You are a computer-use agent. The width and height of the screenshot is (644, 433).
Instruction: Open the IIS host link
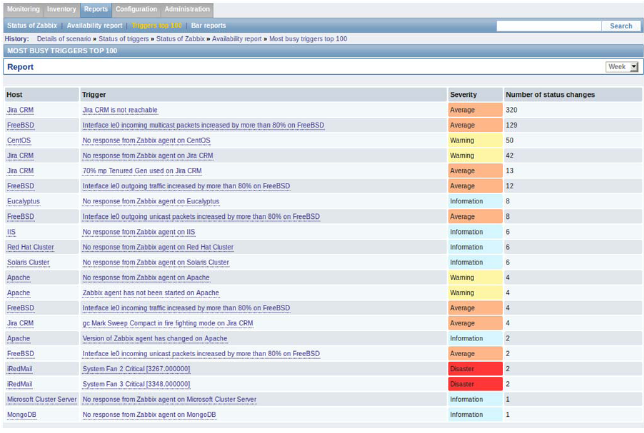11,232
